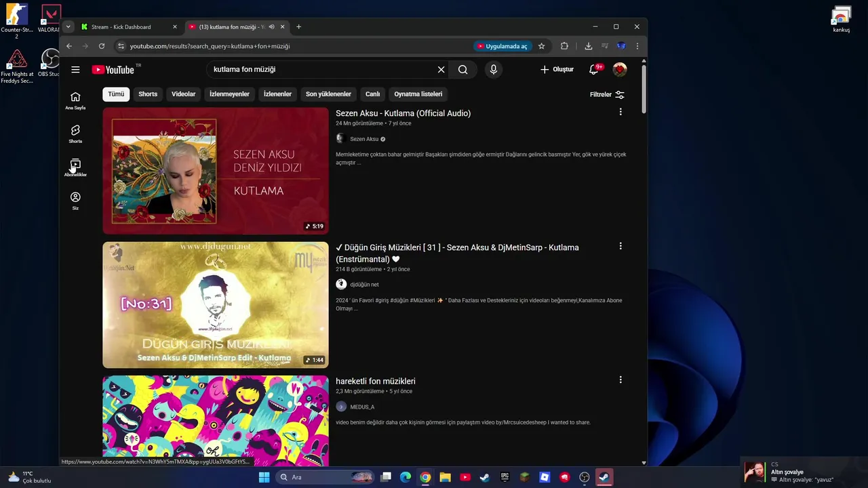
Task: Click the YouTube page vertical scrollbar
Action: 644,88
